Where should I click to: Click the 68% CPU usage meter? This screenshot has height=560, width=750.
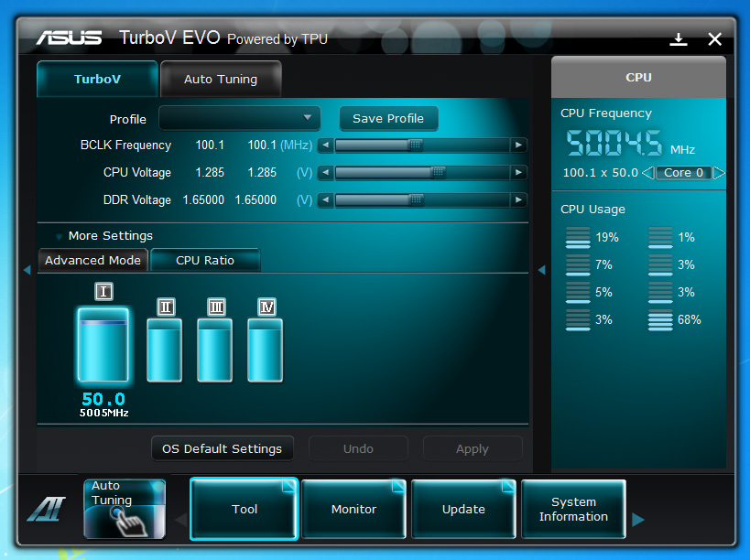click(660, 319)
